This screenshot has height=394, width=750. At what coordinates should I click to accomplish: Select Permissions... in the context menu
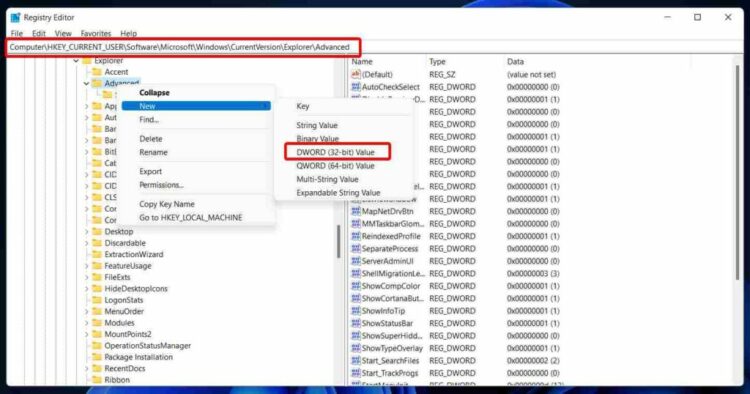[161, 185]
